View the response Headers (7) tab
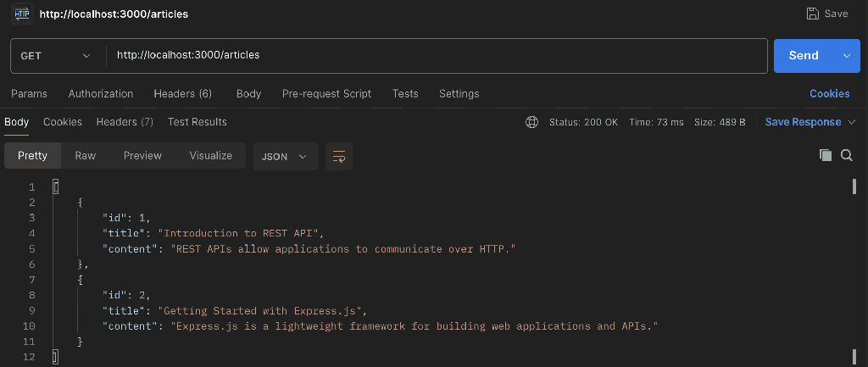The image size is (868, 367). [125, 122]
